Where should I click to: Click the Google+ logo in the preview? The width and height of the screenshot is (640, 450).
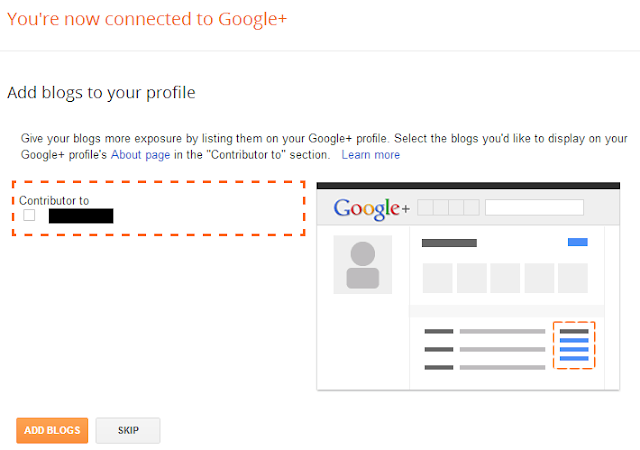pos(371,208)
